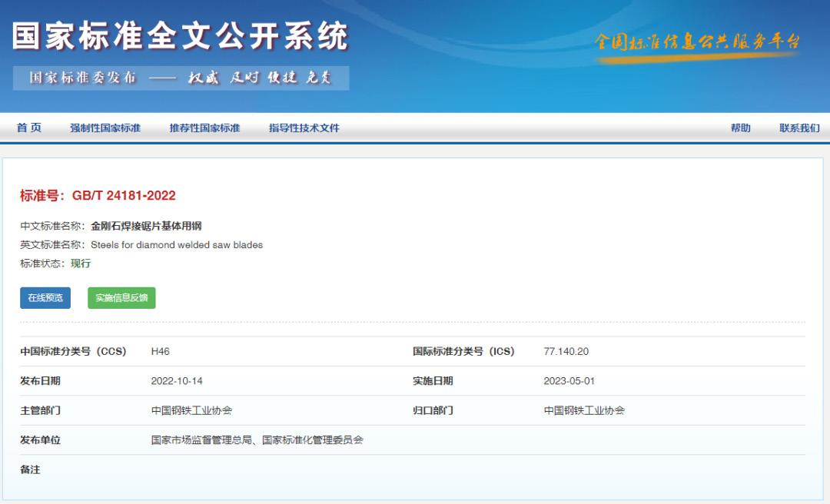Click the 中国标准分类号 (CCS) label
The height and width of the screenshot is (504, 830).
pyautogui.click(x=73, y=352)
